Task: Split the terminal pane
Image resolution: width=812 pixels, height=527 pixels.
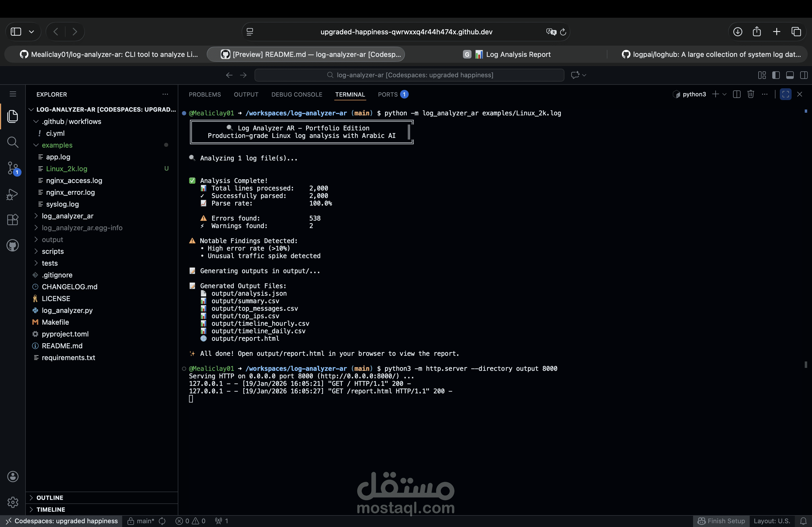Action: 737,94
